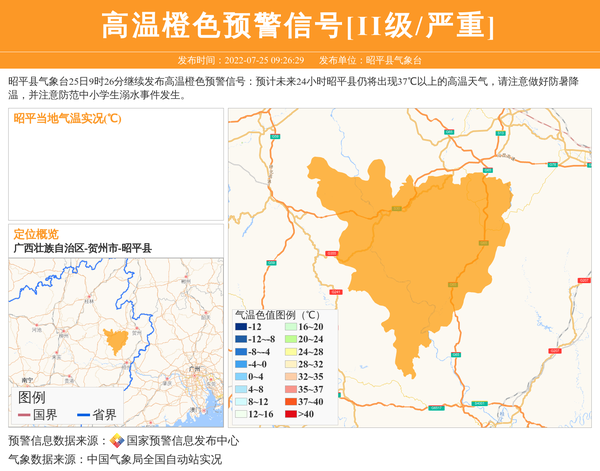Select the red >40 temperature swatch
This screenshot has width=600, height=471.
click(x=291, y=414)
